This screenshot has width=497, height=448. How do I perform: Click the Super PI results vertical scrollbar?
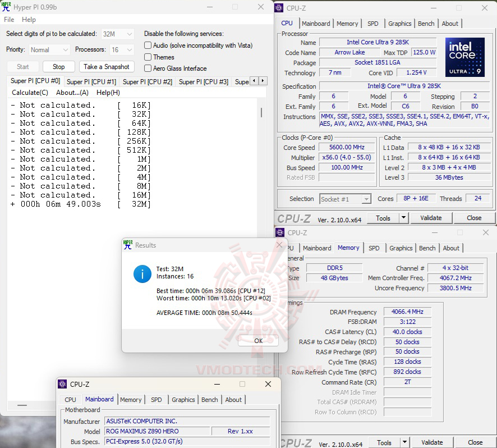(261, 113)
